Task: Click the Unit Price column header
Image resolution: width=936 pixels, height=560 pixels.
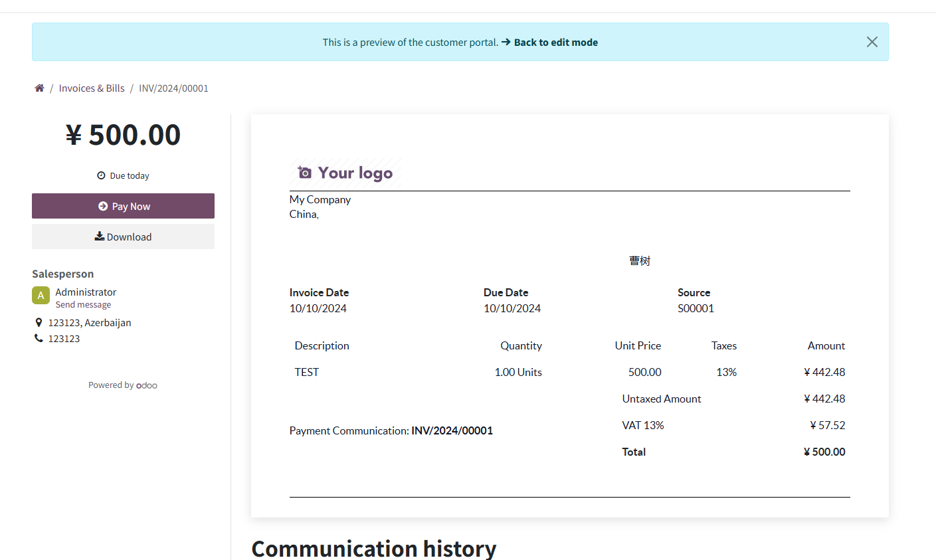Action: coord(638,345)
